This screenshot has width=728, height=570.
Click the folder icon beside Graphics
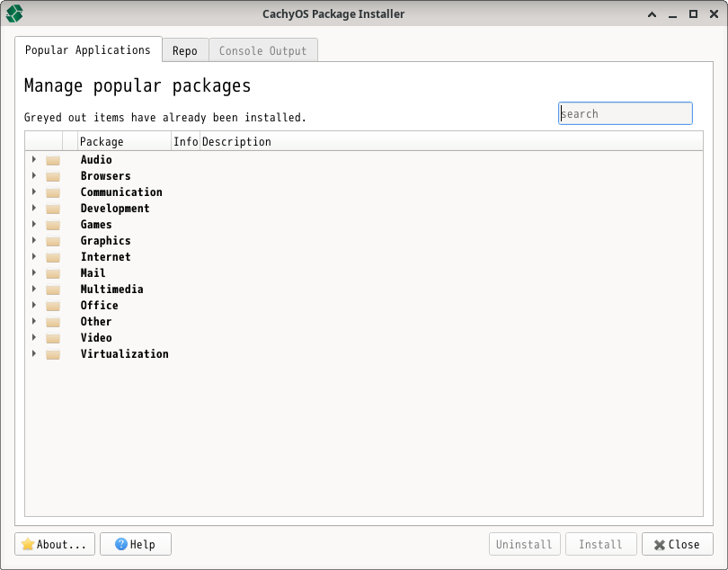[x=52, y=240]
